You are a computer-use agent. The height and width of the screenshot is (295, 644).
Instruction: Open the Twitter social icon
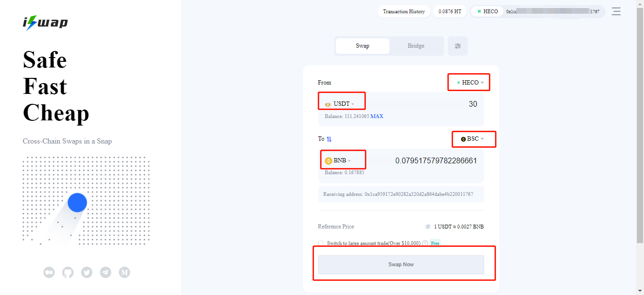pyautogui.click(x=87, y=272)
